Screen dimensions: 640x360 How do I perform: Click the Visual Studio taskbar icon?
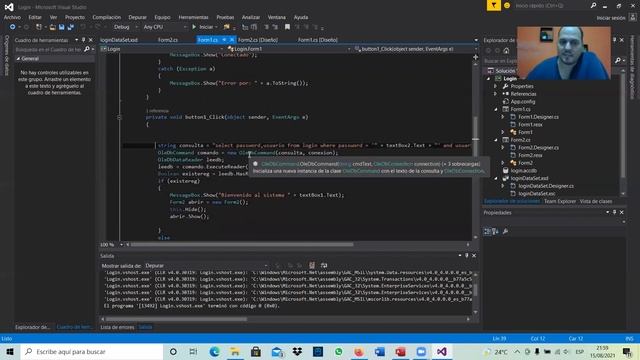(441, 351)
